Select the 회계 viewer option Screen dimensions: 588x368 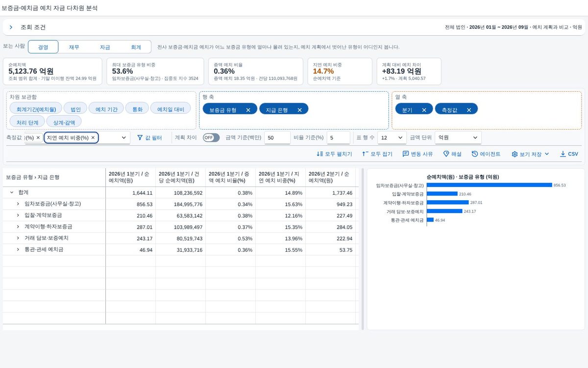coord(136,47)
